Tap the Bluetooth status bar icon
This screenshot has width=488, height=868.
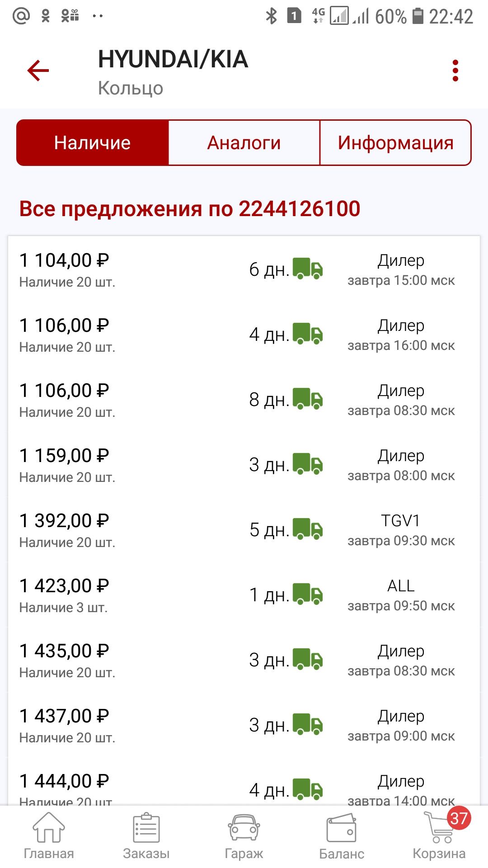click(271, 17)
